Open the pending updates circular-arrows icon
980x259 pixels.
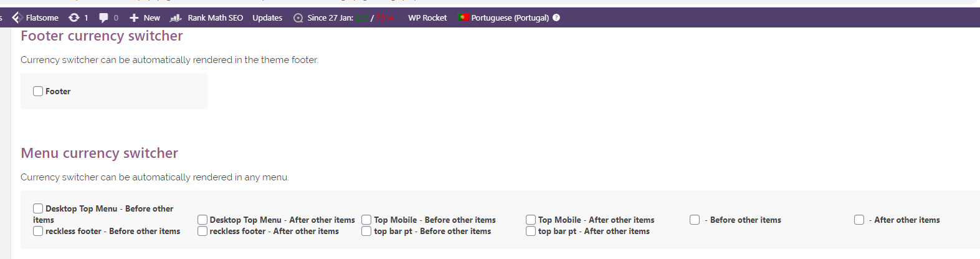[74, 17]
